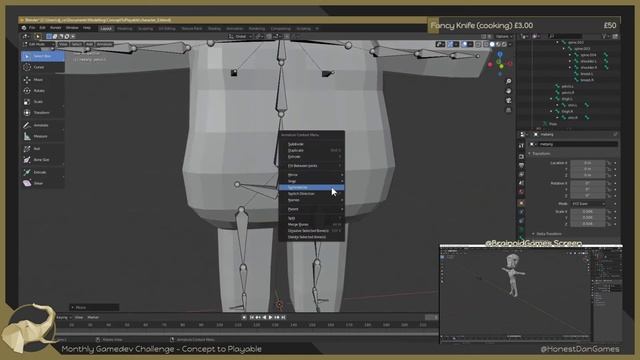Open the Render menu
This screenshot has height=360, width=640.
pyautogui.click(x=56, y=28)
